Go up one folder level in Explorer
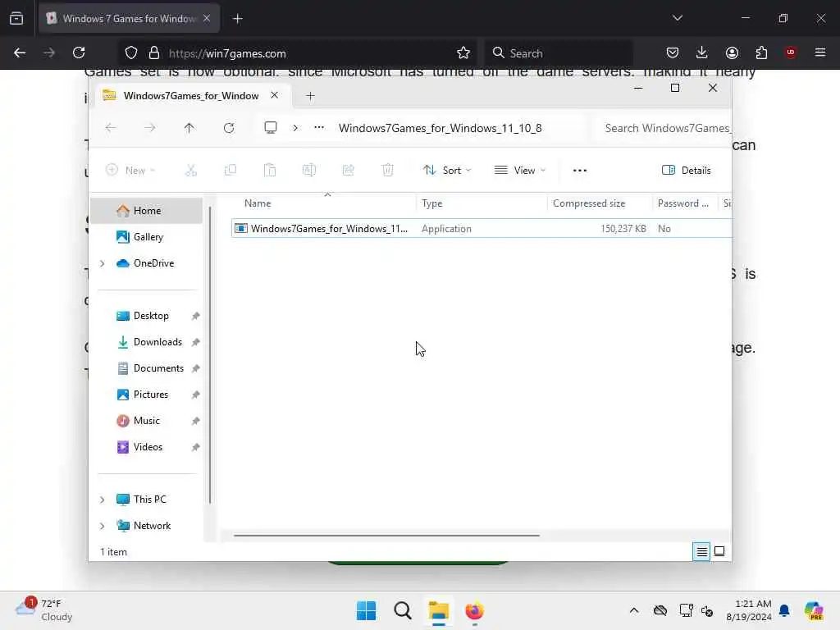 189,127
